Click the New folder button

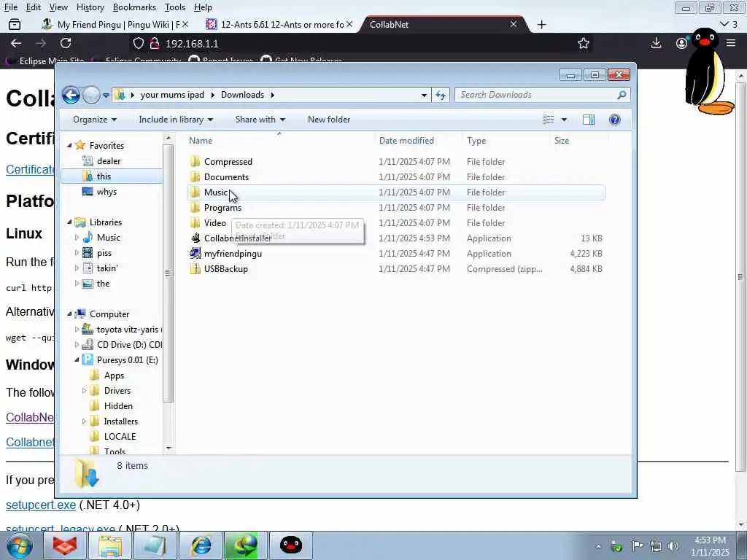329,120
